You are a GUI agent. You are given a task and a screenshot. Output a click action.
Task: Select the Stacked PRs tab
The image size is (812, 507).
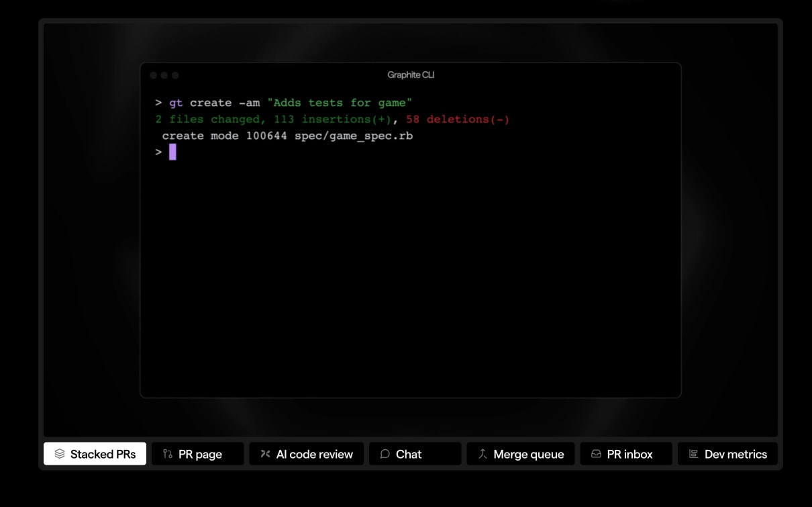click(95, 454)
